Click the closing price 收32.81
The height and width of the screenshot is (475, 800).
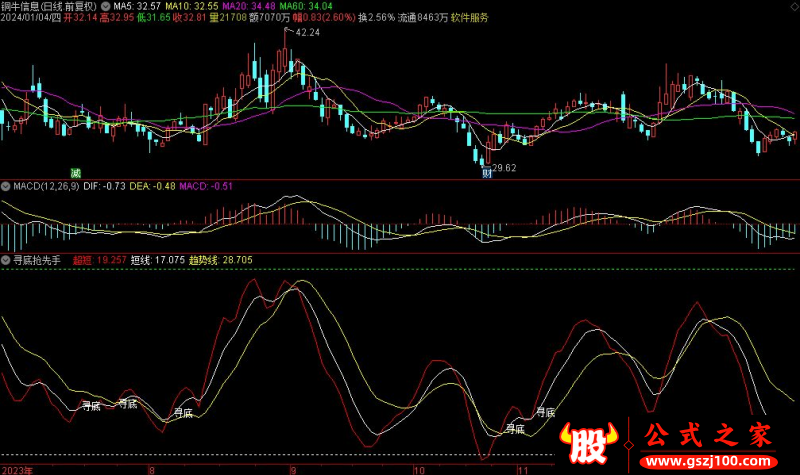190,17
